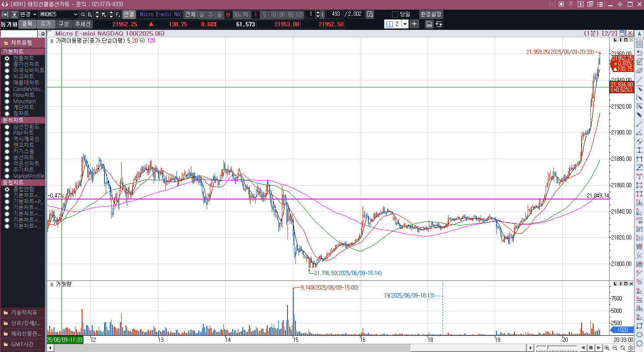Choose the MarketProfile chart option
Image resolution: width=644 pixels, height=352 pixels.
[7, 176]
